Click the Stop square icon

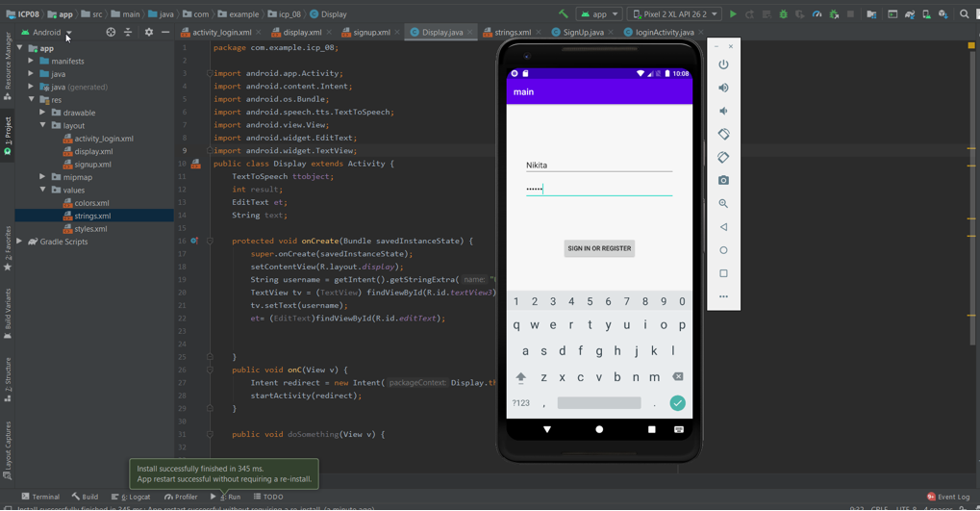click(x=850, y=13)
